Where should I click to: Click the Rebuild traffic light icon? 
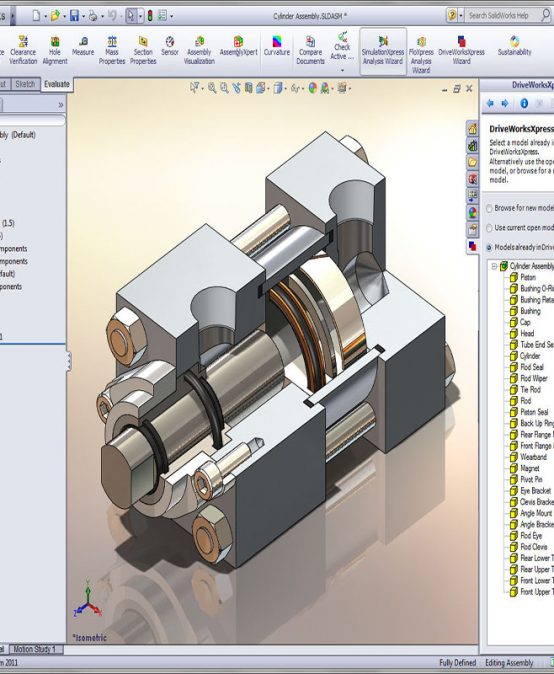tap(150, 16)
